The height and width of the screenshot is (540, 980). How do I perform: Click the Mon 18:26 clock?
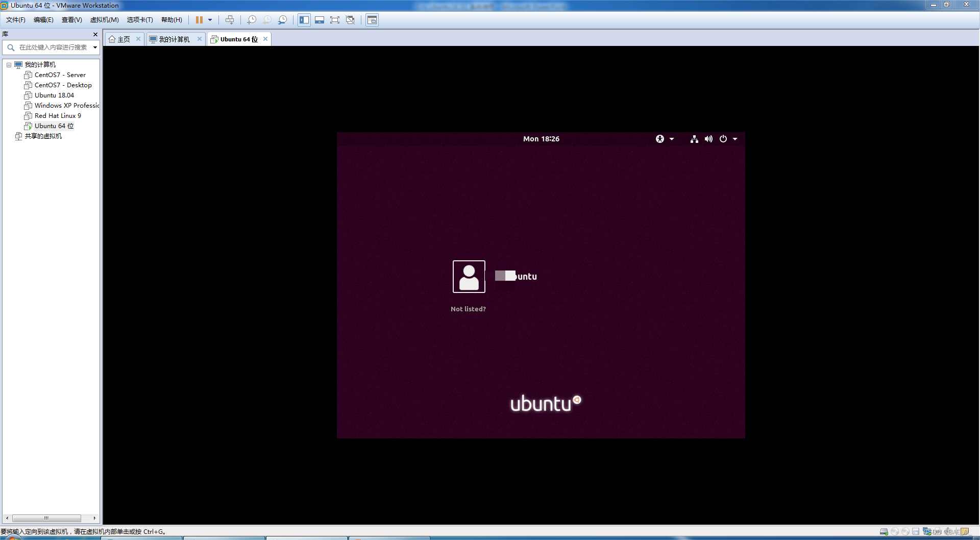pyautogui.click(x=541, y=139)
